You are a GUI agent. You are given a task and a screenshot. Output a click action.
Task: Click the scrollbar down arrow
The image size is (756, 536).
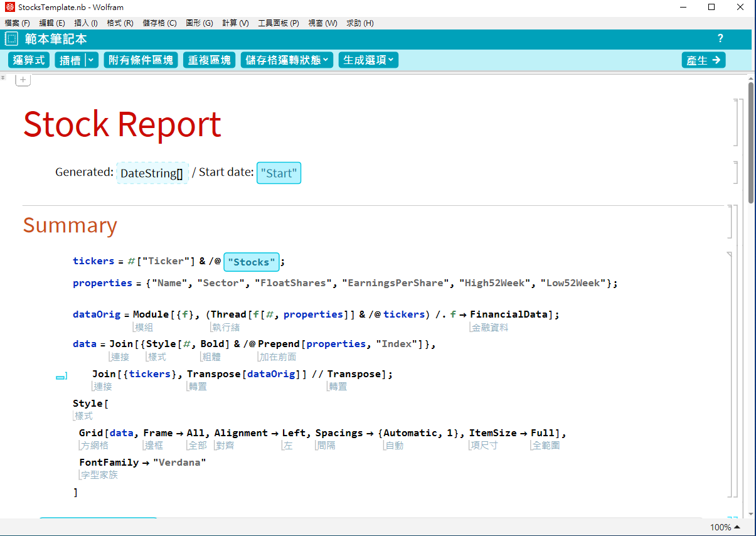click(751, 513)
